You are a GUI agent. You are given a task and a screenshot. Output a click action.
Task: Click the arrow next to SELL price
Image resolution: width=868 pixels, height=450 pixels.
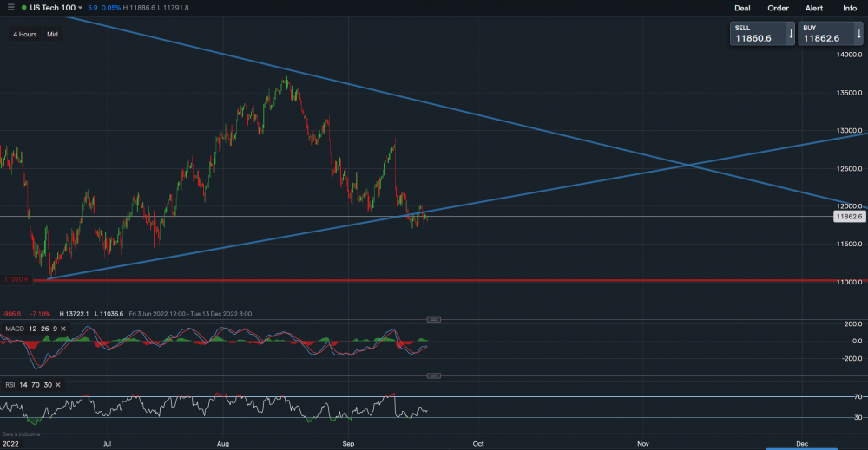[790, 34]
